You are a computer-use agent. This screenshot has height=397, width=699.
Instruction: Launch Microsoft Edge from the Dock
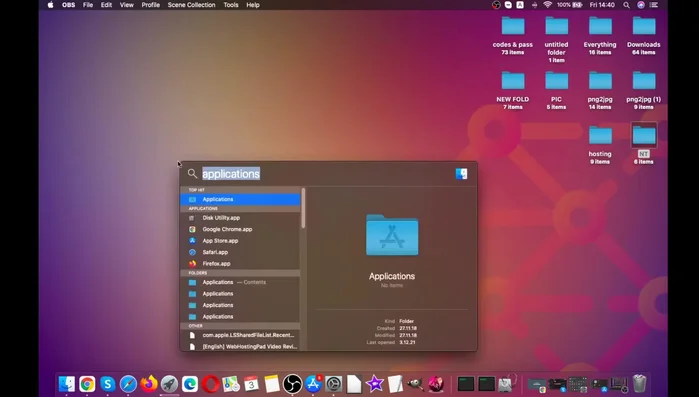[x=190, y=384]
